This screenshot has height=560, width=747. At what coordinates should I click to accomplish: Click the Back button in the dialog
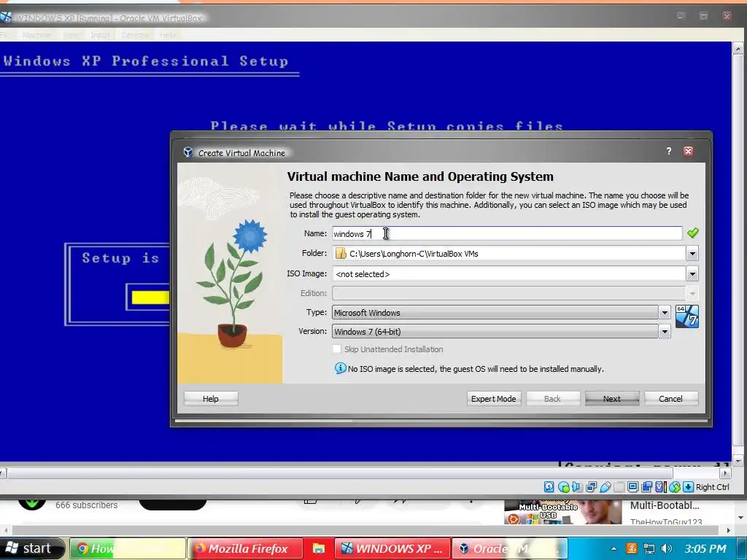(x=553, y=399)
